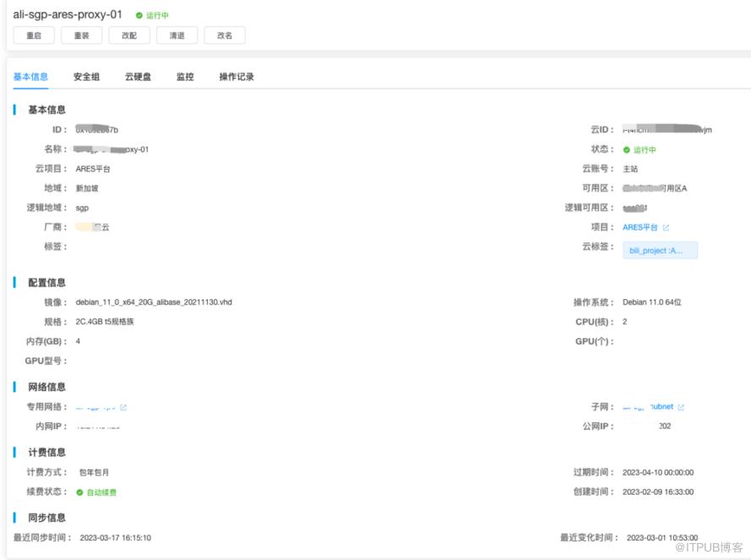Image resolution: width=751 pixels, height=560 pixels.
Task: Select the 基本信息 tab
Action: [30, 77]
